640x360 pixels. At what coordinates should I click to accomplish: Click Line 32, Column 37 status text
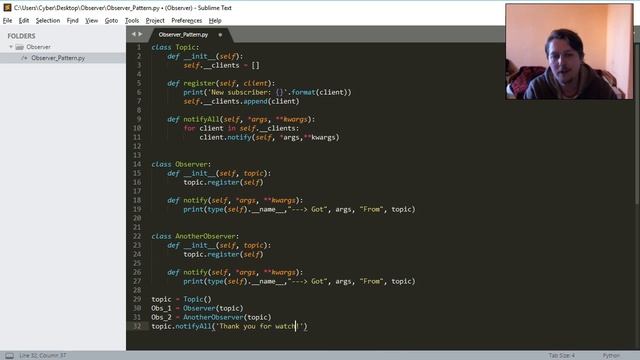[42, 356]
